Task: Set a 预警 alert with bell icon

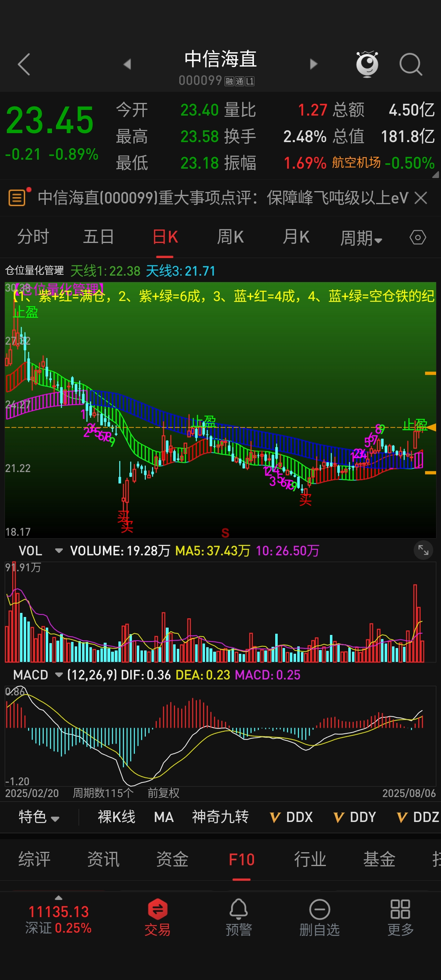Action: [x=238, y=918]
